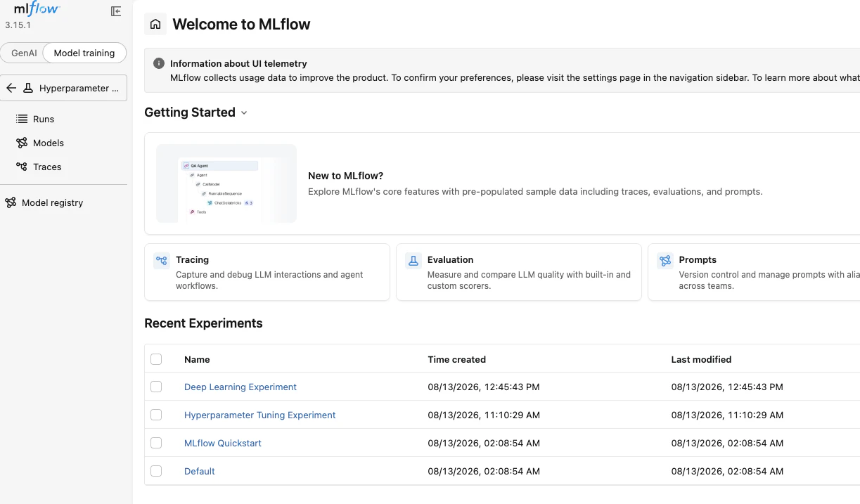Open Traces in the sidebar
This screenshot has height=504, width=860.
47,167
